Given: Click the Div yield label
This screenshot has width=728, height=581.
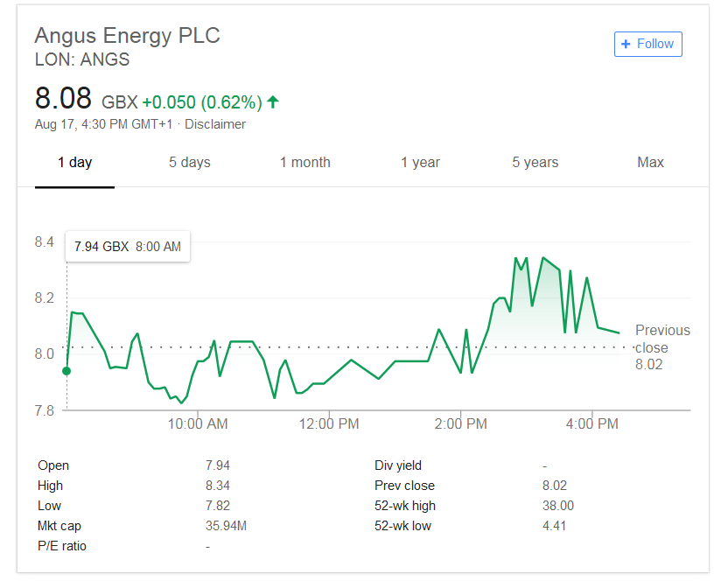Looking at the screenshot, I should tap(398, 465).
